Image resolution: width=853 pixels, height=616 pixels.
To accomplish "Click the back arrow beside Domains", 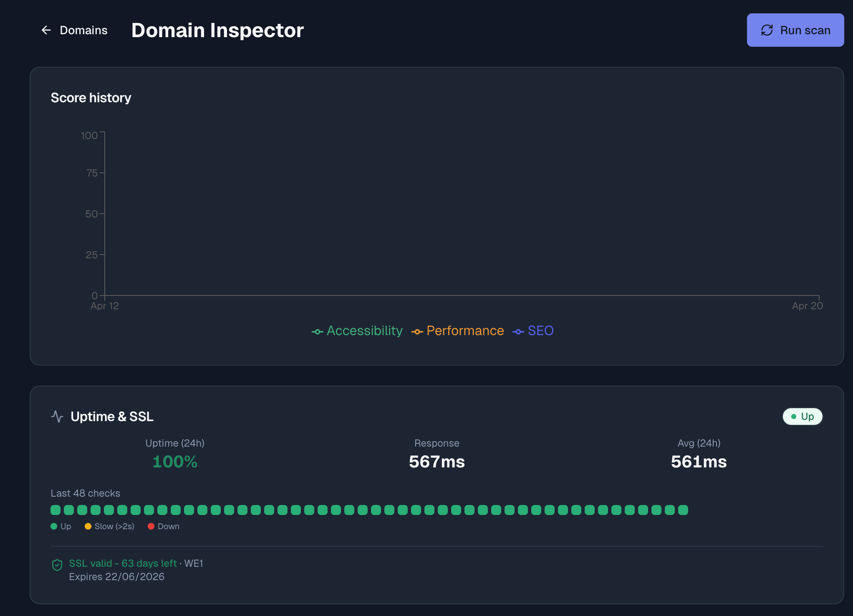I will pyautogui.click(x=46, y=30).
